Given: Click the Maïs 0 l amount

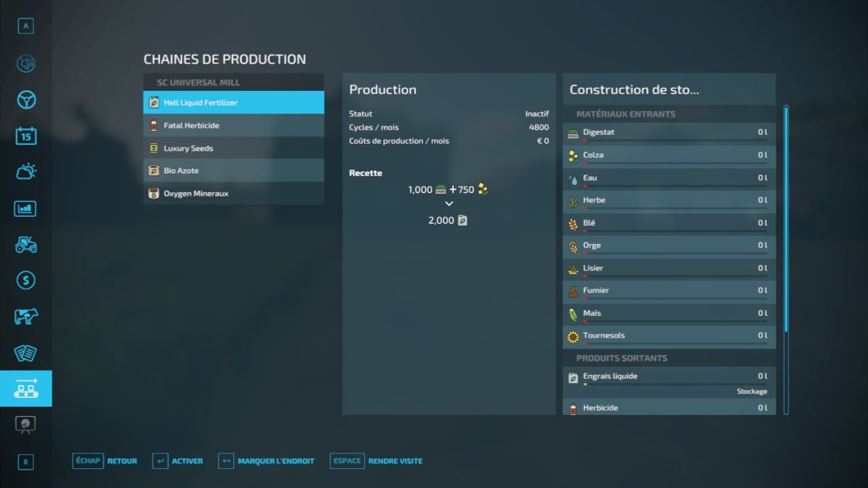Looking at the screenshot, I should (763, 313).
